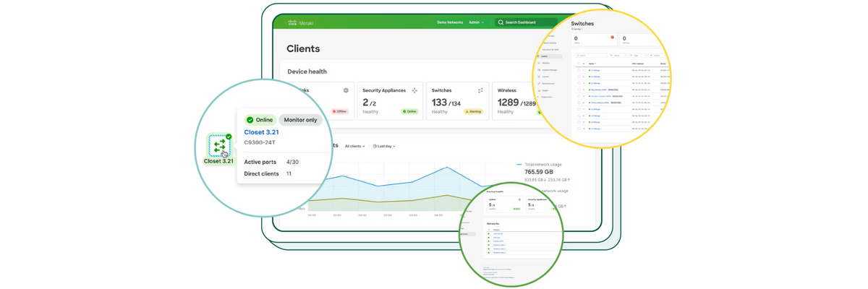Click the magnifier icon in Search Dashboard
868x289 pixels.
(501, 22)
